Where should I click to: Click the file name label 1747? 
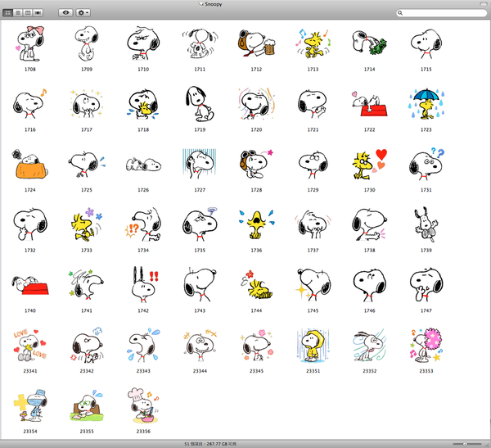[426, 310]
